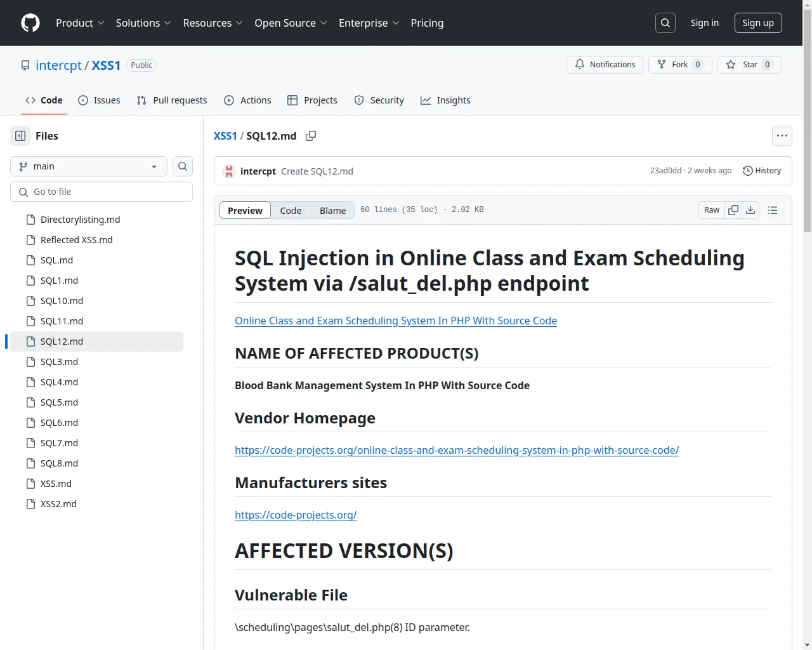812x650 pixels.
Task: Fork the repository
Action: [680, 65]
